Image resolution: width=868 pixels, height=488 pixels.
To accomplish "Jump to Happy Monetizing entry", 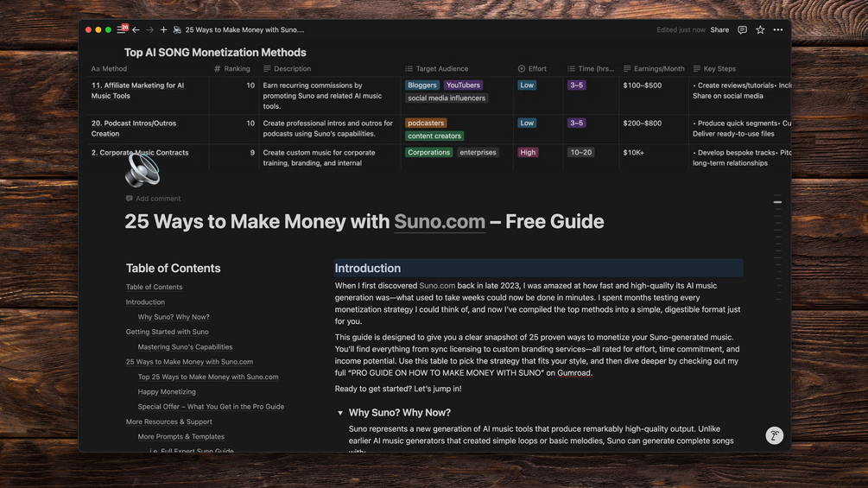I will click(167, 392).
